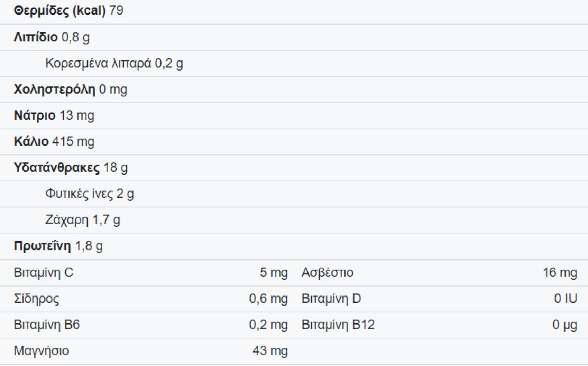Viewport: 588px width, 366px height.
Task: Click the Σίδηρος label
Action: pos(36,299)
